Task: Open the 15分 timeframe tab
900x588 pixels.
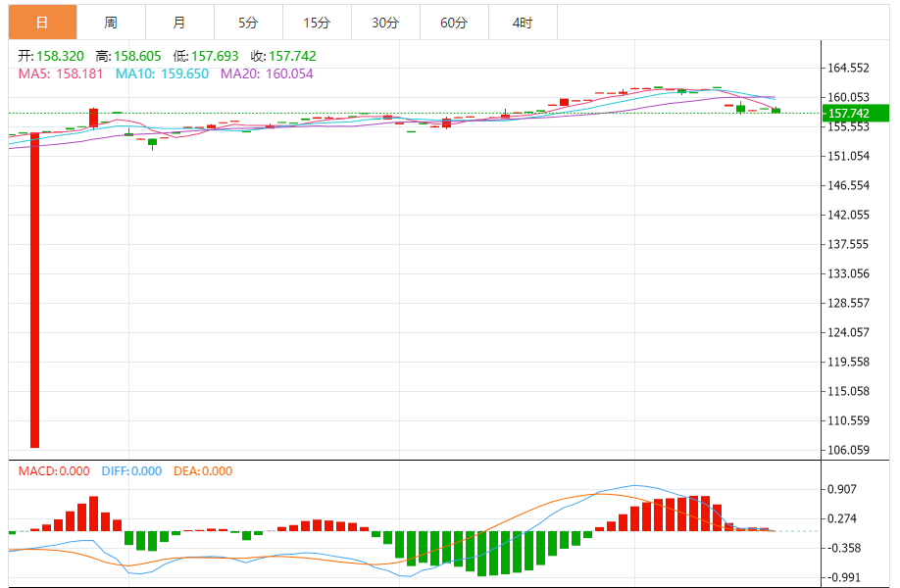Action: click(x=317, y=23)
